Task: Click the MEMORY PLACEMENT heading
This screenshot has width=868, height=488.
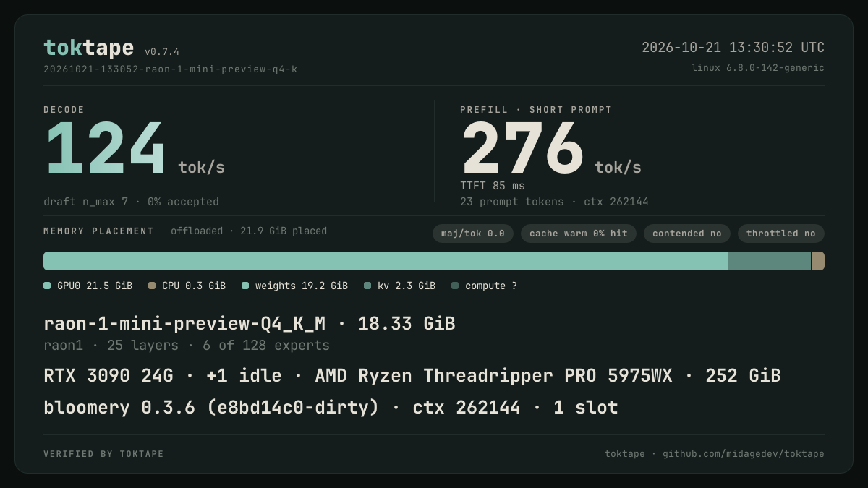Action: coord(98,231)
